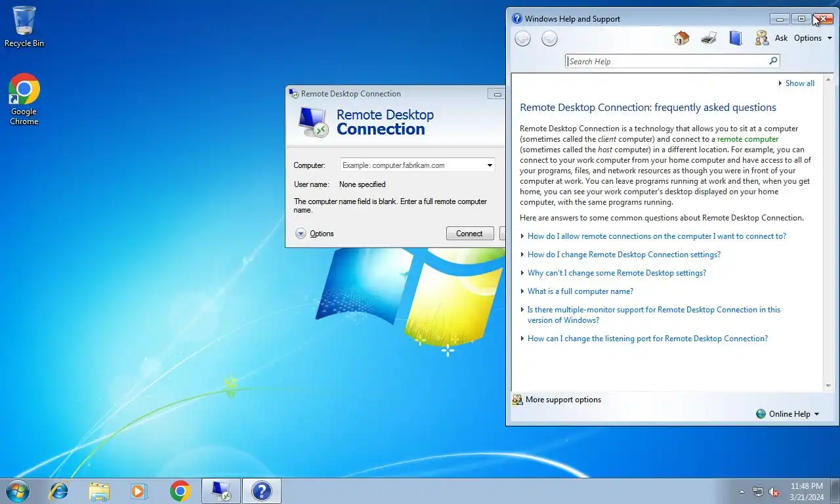Click the Back arrow in Help window

point(522,39)
